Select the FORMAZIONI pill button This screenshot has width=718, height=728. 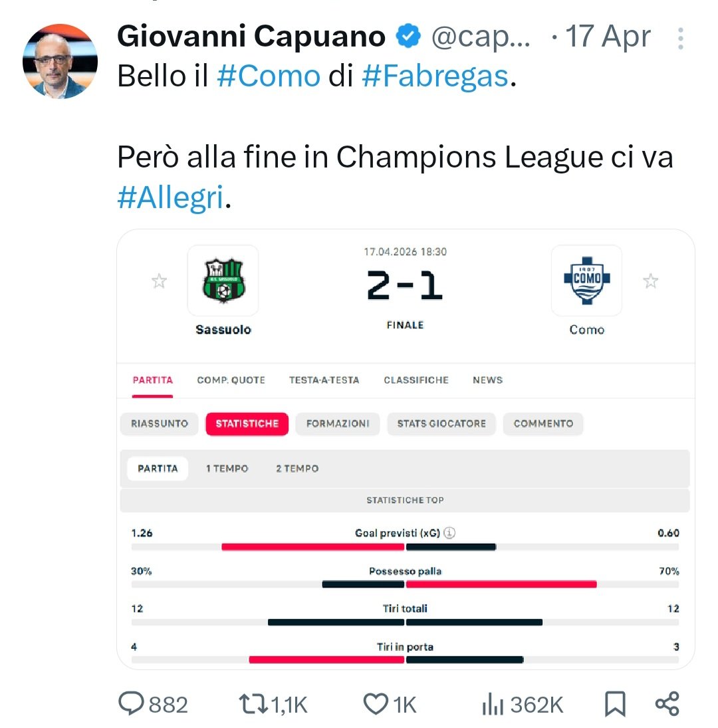coord(338,424)
